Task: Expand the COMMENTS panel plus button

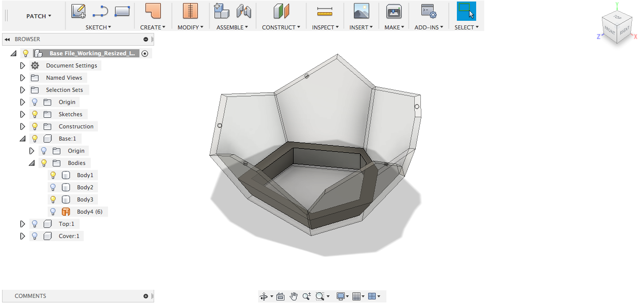Action: (146, 296)
